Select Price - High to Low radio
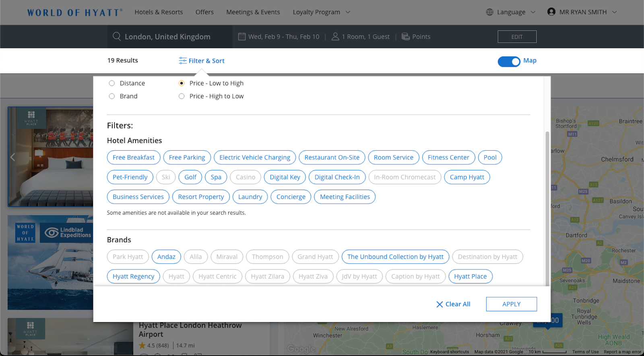Screen dimensions: 644x356 pos(182,96)
